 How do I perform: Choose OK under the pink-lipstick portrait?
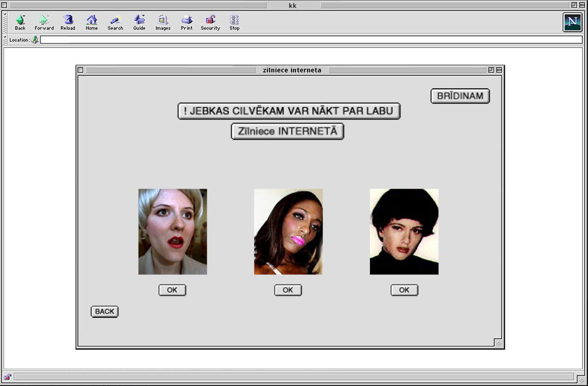pyautogui.click(x=288, y=290)
